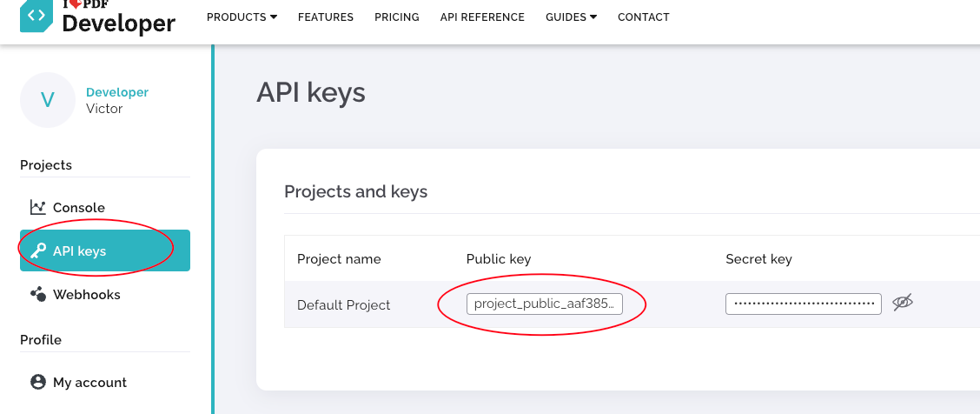
Task: Open the Pricing page
Action: [397, 17]
